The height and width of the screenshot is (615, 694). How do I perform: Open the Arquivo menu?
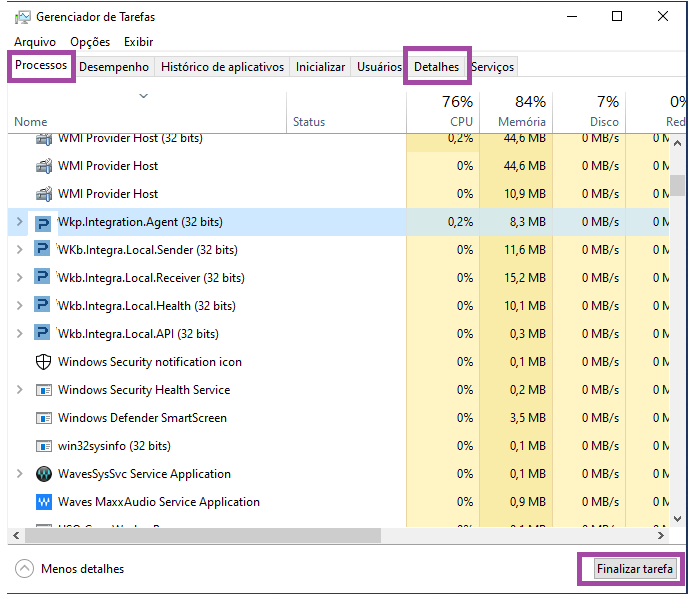point(35,42)
